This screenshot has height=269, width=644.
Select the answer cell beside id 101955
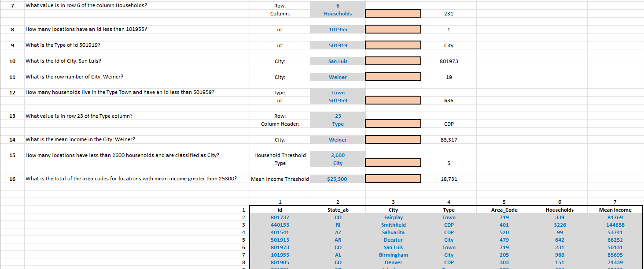393,29
